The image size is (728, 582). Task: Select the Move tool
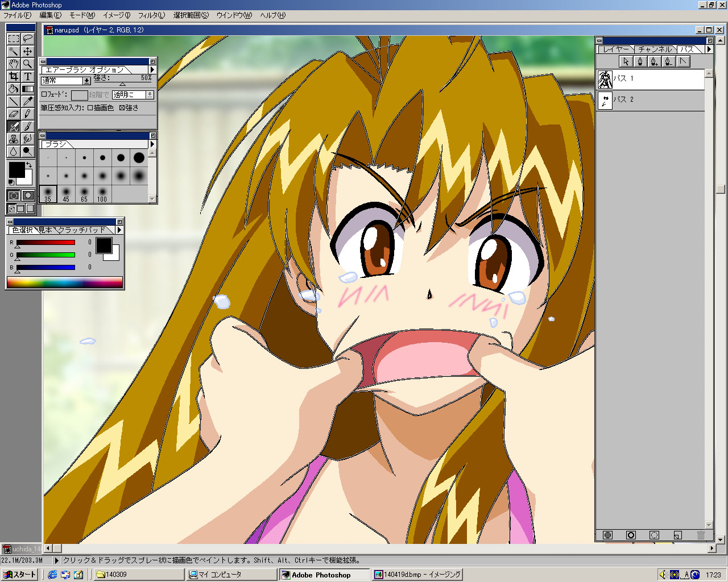[27, 51]
